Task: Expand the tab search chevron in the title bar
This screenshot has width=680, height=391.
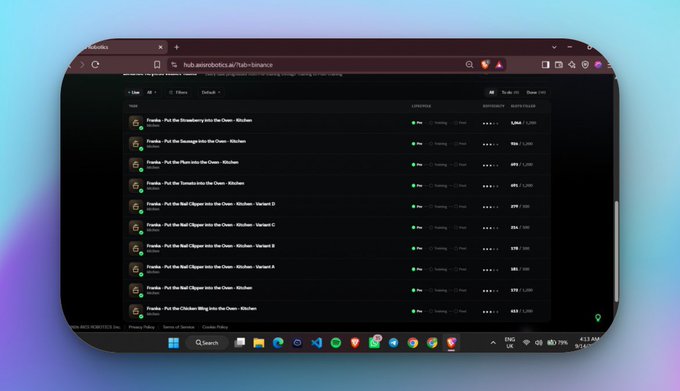Action: (554, 47)
